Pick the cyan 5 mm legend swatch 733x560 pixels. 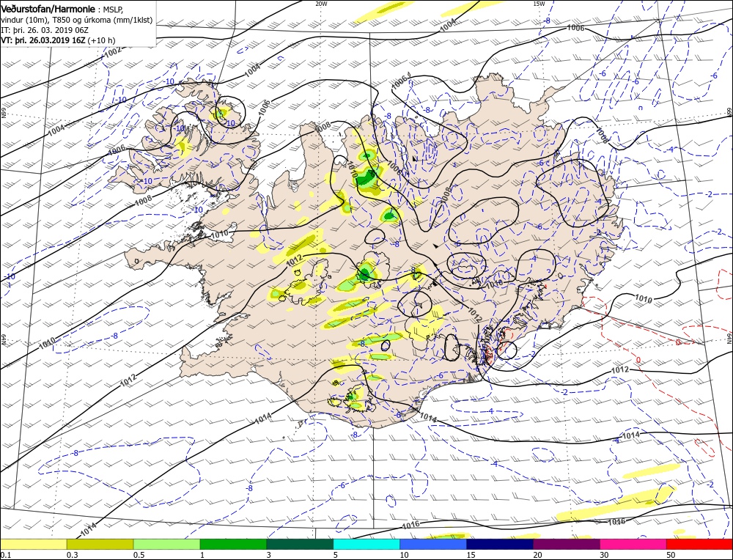click(366, 544)
